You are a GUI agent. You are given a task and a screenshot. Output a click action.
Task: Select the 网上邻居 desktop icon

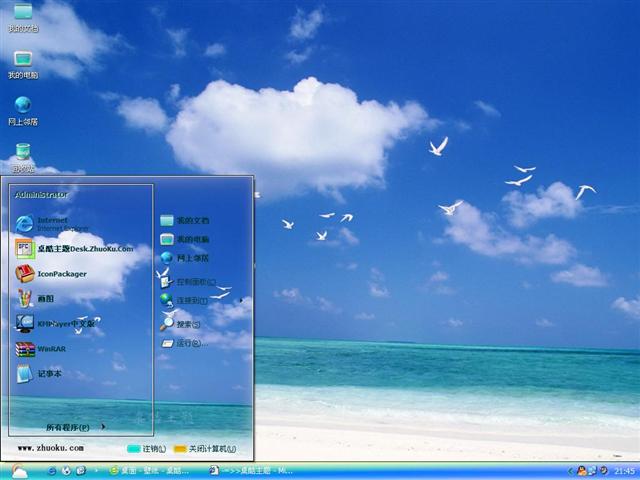22,109
